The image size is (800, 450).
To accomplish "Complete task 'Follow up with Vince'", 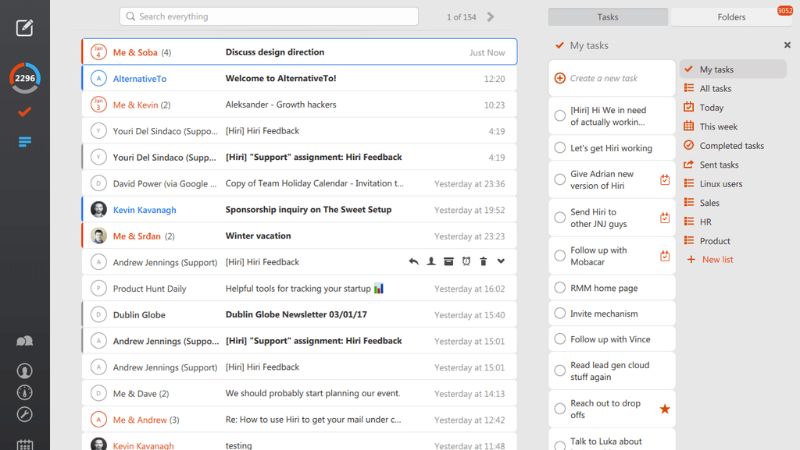I will click(560, 339).
